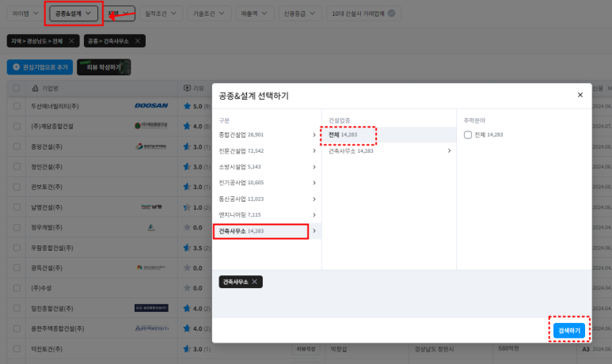Viewport: 612px width, 364px height.
Task: Check the box for 일진종합건설(주)
Action: tap(17, 308)
